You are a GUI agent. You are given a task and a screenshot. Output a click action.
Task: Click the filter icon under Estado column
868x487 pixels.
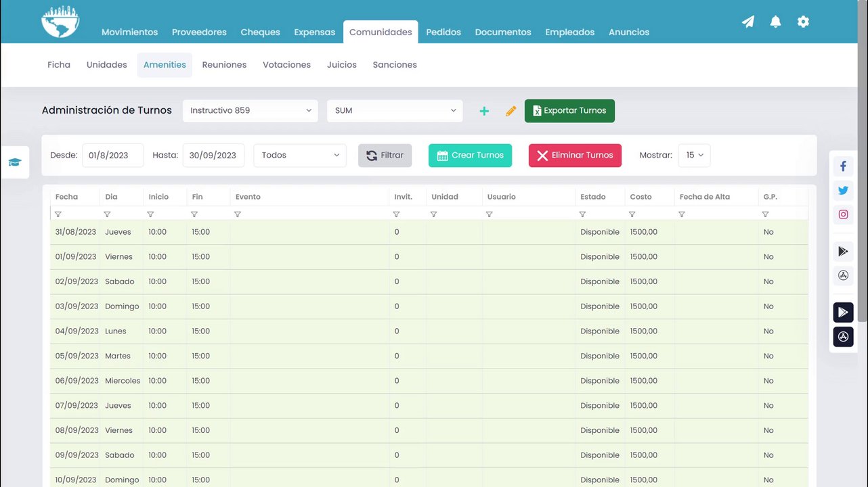582,214
